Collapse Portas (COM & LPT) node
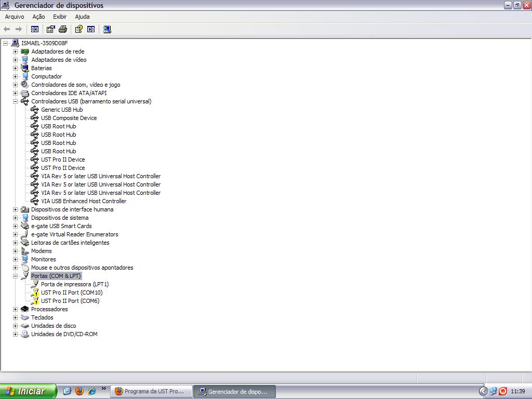Screen dimensions: 532x399 [x=15, y=276]
